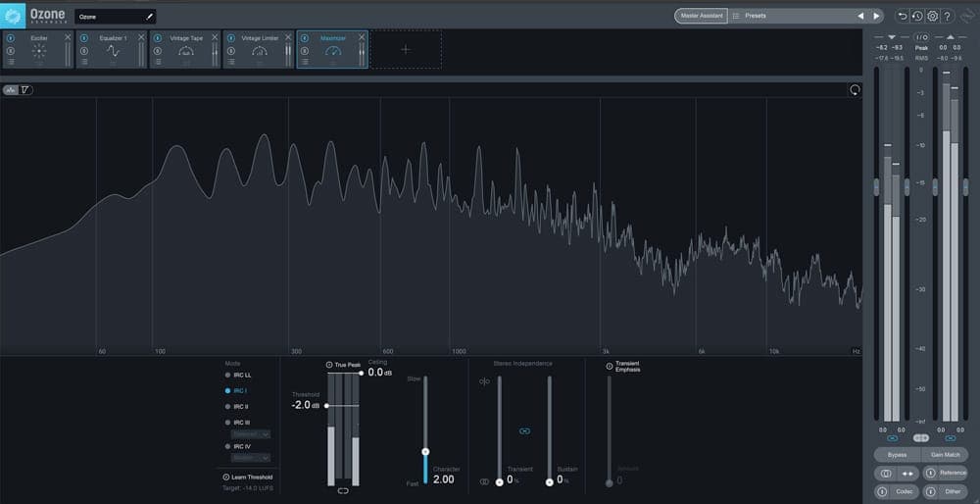This screenshot has height=504, width=980.
Task: Remove the Exciter module
Action: 68,37
